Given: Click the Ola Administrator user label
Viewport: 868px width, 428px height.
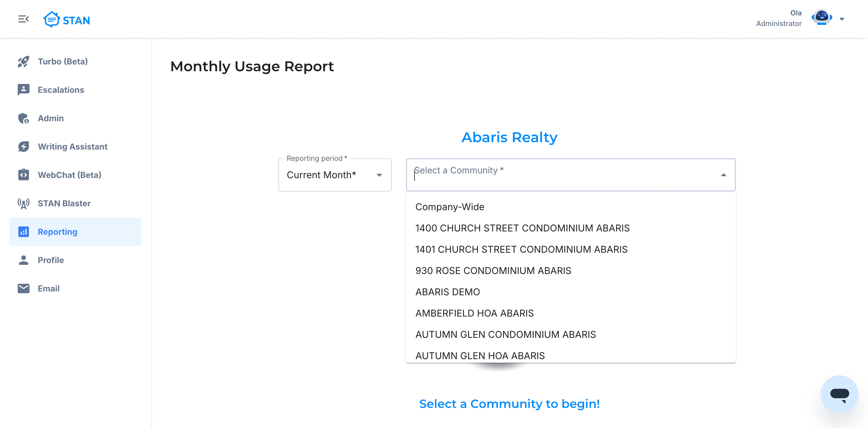Looking at the screenshot, I should pyautogui.click(x=779, y=18).
